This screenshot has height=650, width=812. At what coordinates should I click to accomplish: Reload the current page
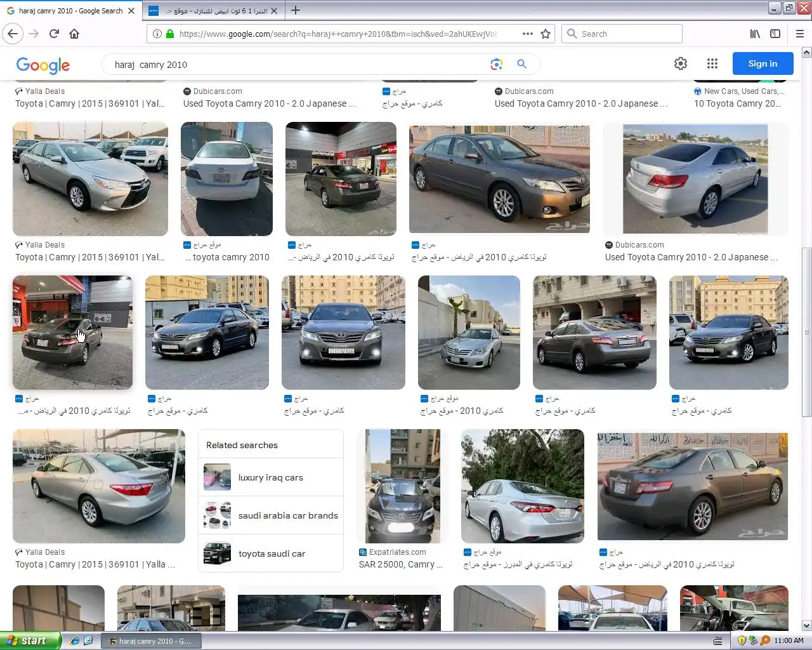54,34
